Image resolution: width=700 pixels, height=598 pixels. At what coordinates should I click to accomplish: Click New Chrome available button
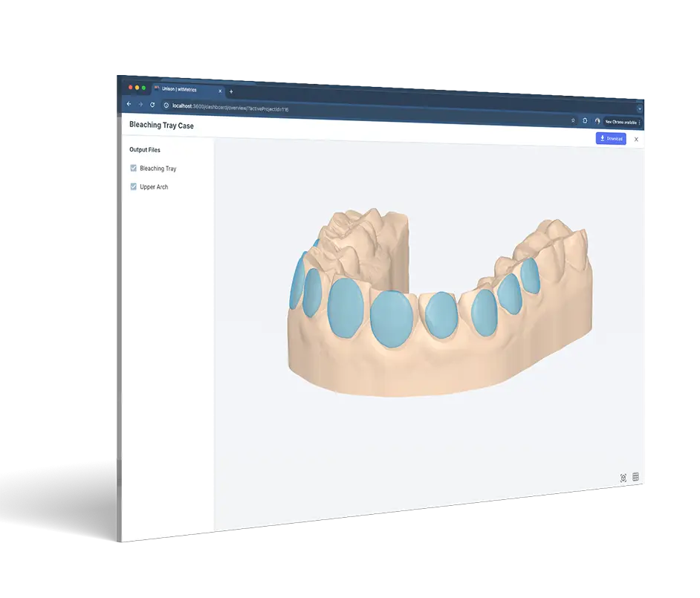point(620,123)
